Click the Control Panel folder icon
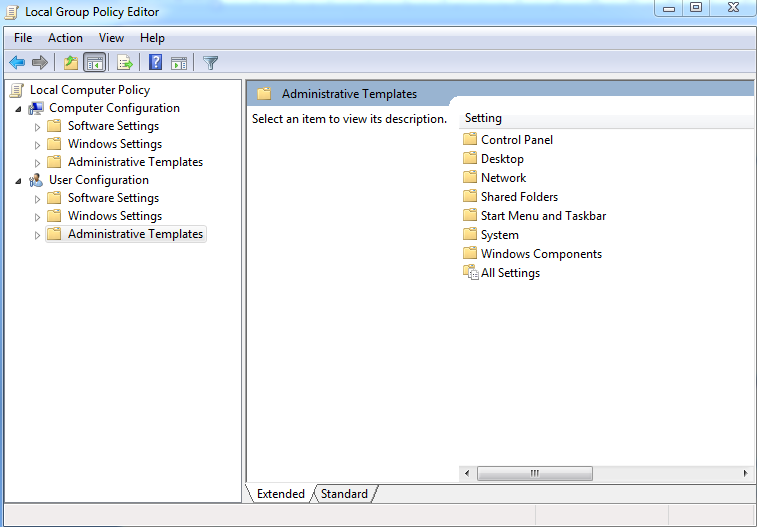 (470, 139)
